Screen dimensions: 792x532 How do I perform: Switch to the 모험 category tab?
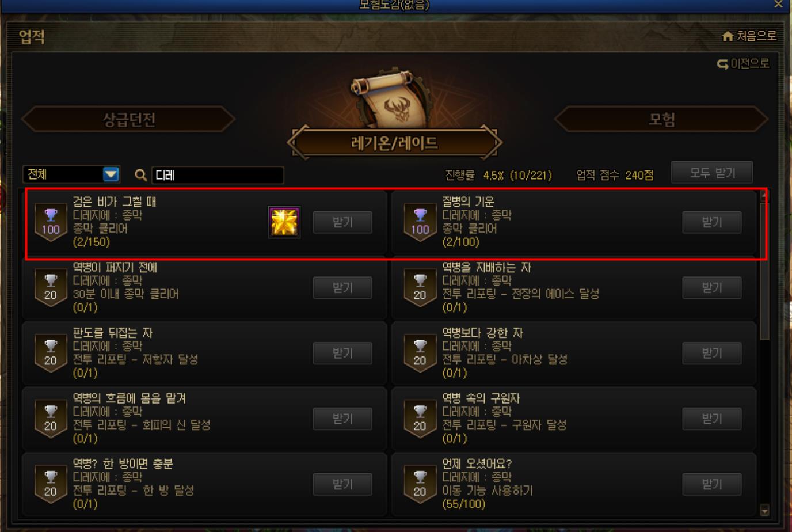click(661, 119)
